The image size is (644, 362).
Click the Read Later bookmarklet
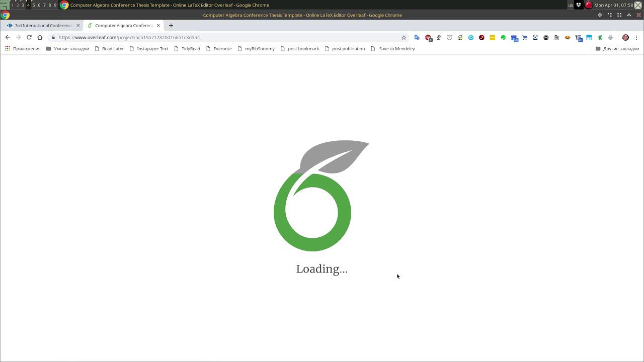click(x=109, y=49)
